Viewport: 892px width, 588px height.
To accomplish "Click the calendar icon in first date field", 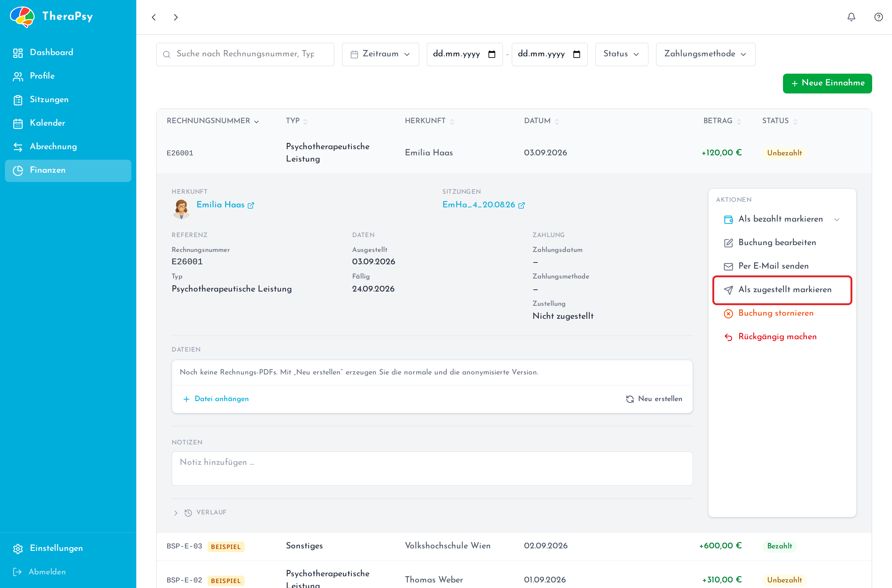I will pyautogui.click(x=491, y=54).
